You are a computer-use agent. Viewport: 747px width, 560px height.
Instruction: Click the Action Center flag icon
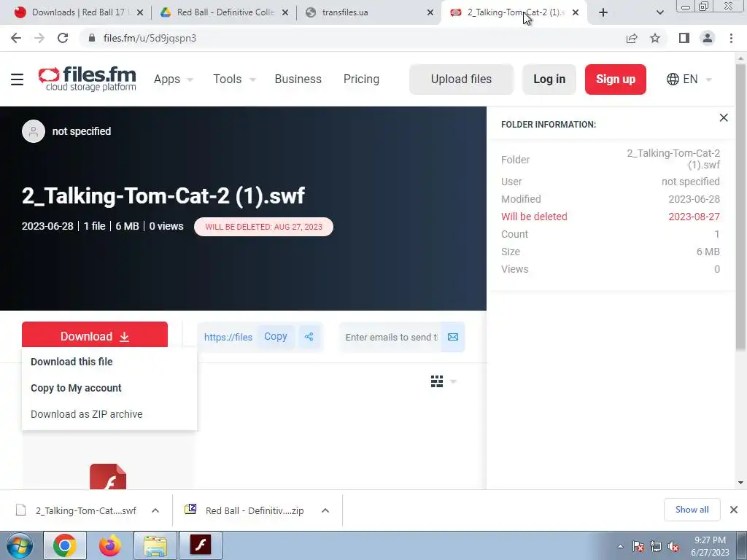tap(638, 546)
